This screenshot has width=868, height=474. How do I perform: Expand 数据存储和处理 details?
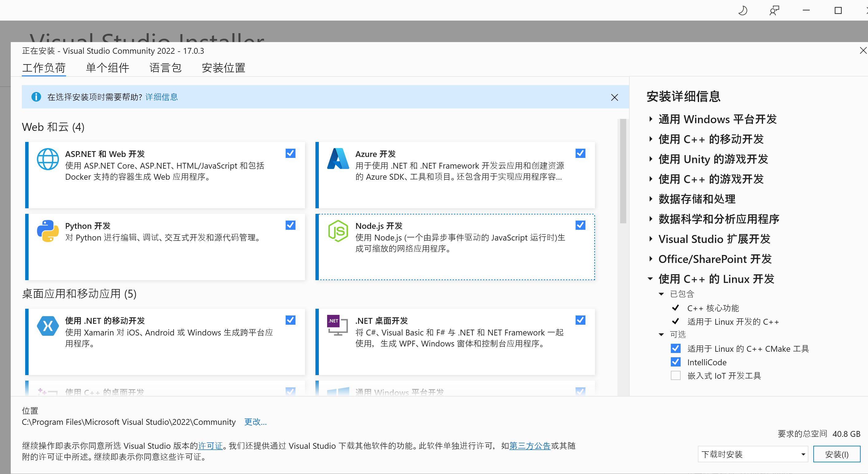click(x=651, y=198)
